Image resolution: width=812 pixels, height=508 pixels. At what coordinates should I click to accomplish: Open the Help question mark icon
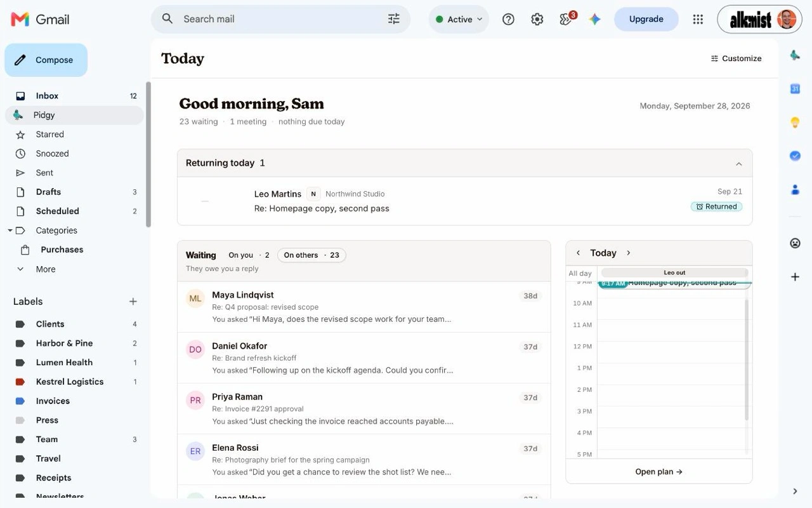tap(508, 19)
